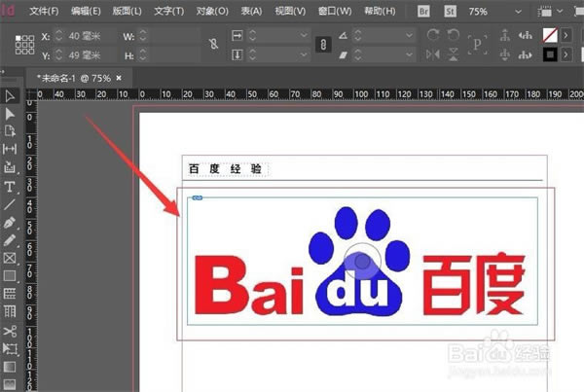This screenshot has width=584, height=392.
Task: Open the rotation angle dropdown
Action: click(409, 36)
